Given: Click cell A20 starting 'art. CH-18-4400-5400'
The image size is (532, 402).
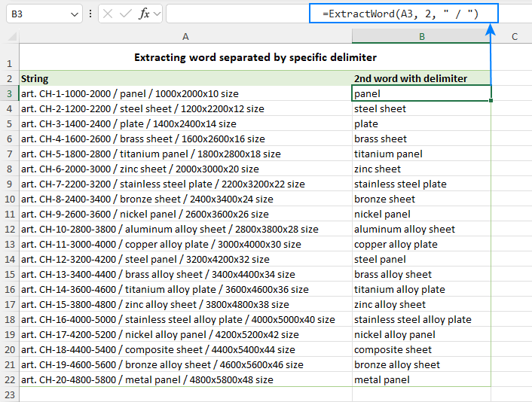Looking at the screenshot, I should tap(185, 349).
